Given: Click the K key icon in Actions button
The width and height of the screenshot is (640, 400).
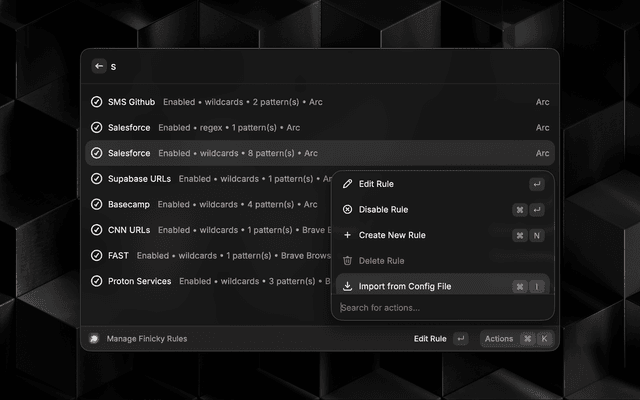Looking at the screenshot, I should tap(544, 339).
